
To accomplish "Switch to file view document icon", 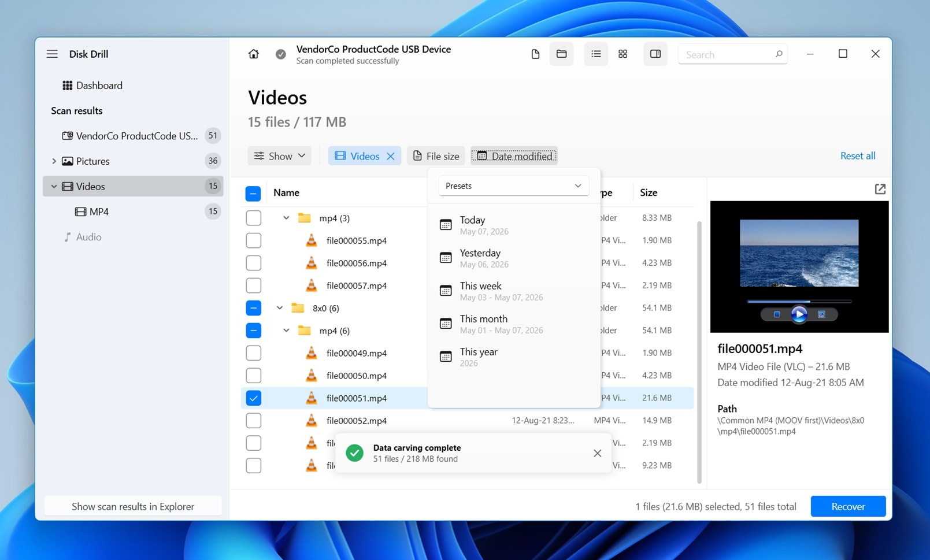I will (535, 54).
